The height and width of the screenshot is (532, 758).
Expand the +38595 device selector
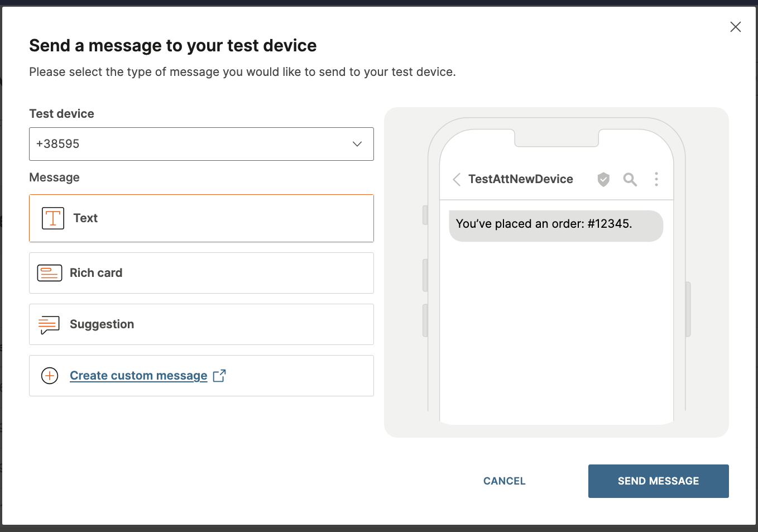[201, 144]
